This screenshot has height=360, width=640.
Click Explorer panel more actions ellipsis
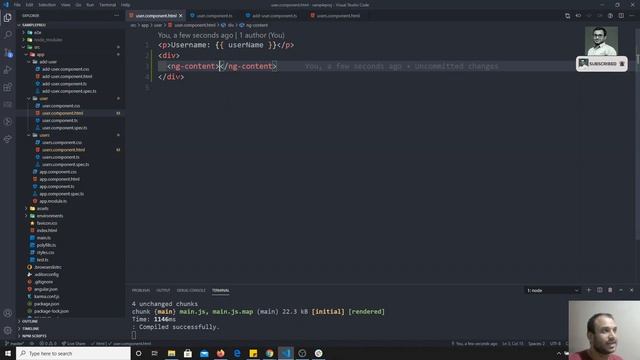[117, 16]
